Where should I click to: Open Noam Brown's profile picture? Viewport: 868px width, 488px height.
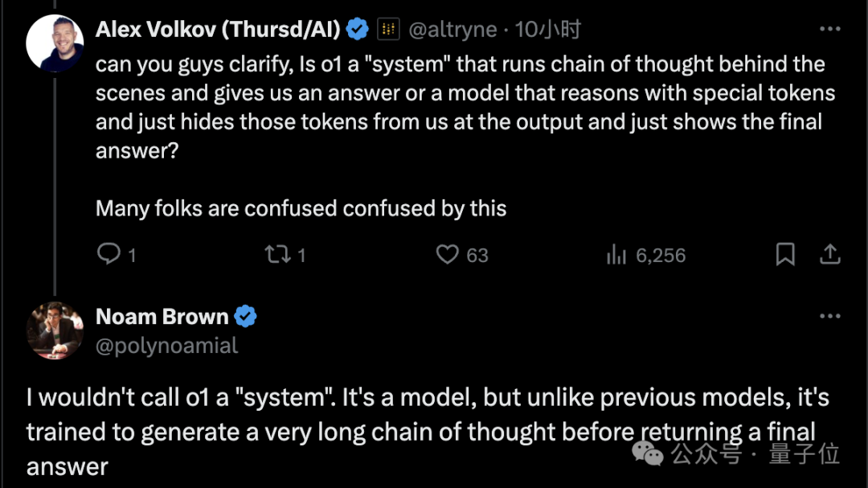click(x=55, y=330)
